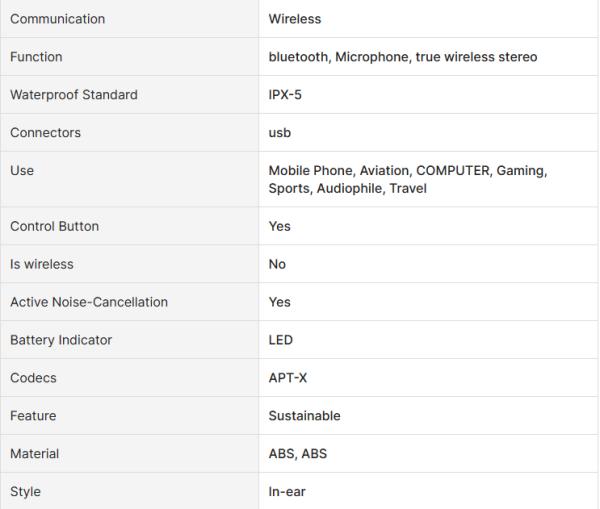Screen dimensions: 600x509
Task: Click the Sustainable feature value
Action: pos(305,416)
